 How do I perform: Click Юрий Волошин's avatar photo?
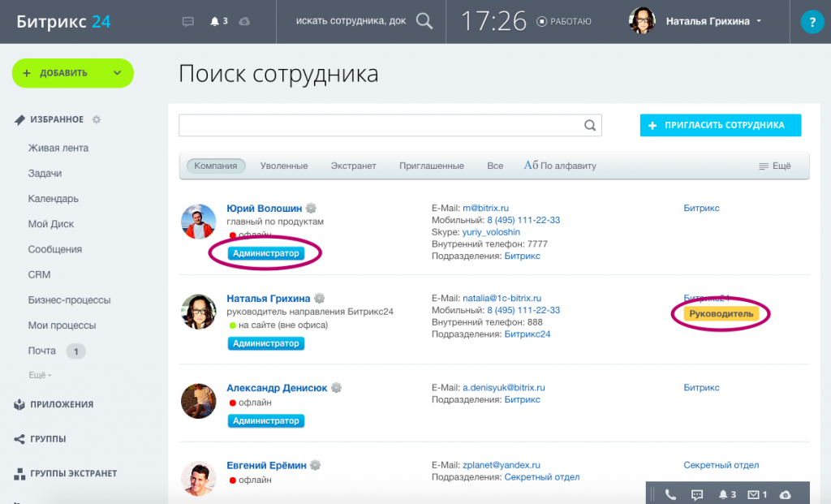[198, 222]
